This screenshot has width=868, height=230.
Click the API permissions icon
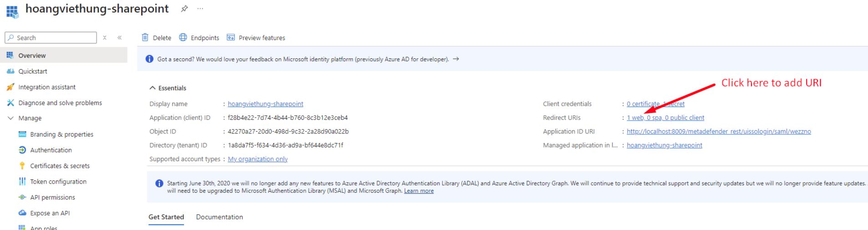(22, 197)
